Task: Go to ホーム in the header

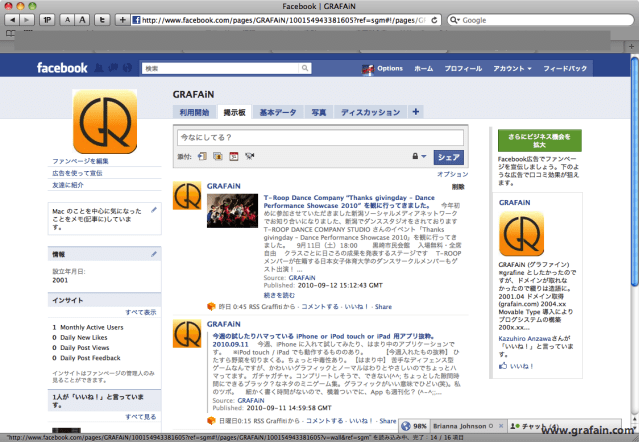Action: [423, 68]
